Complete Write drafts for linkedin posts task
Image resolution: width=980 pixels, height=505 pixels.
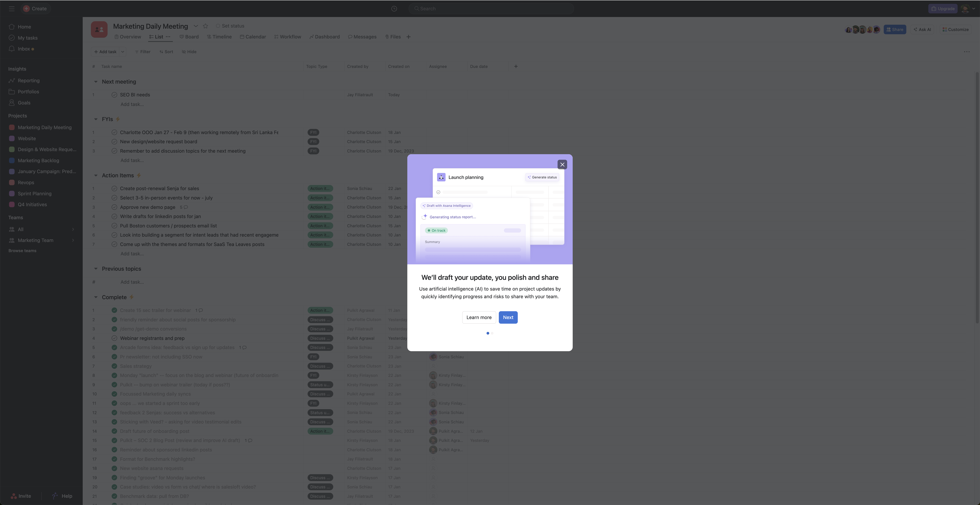[114, 216]
